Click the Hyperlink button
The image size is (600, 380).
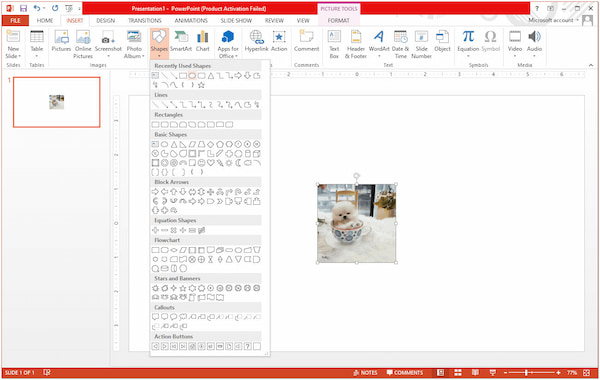(256, 41)
